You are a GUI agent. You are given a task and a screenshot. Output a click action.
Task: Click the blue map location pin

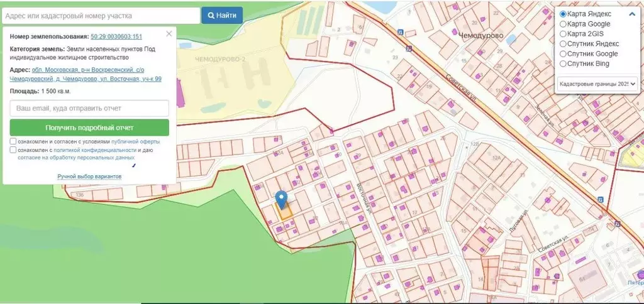[x=281, y=198]
